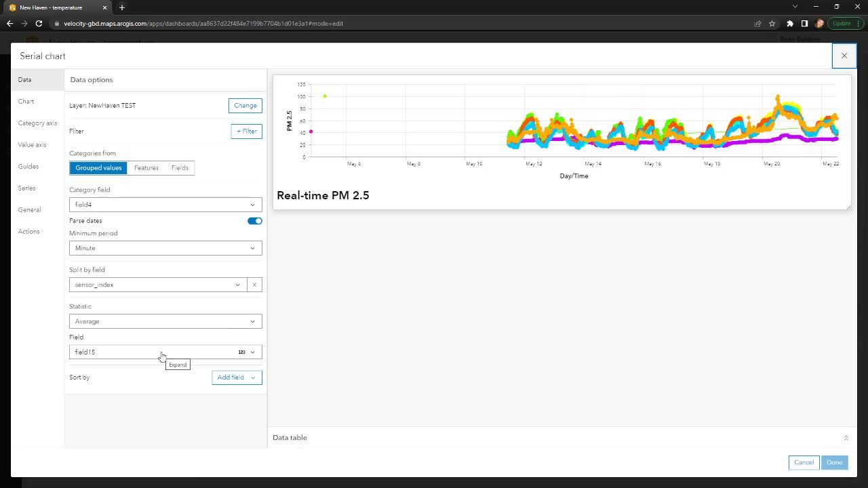The image size is (868, 488).
Task: Open the Series settings tab
Action: click(27, 188)
